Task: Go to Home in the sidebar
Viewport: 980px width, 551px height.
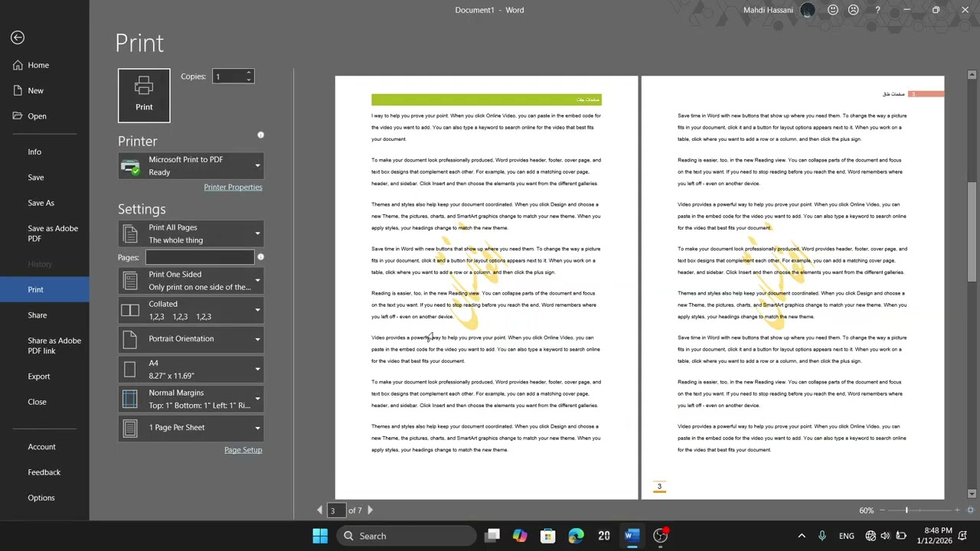Action: click(44, 65)
